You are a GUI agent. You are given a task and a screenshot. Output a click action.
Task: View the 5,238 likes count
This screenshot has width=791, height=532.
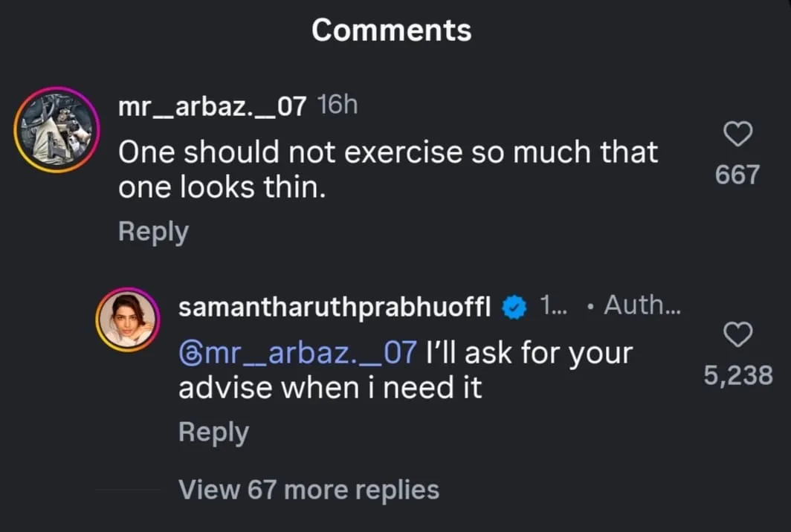[738, 376]
